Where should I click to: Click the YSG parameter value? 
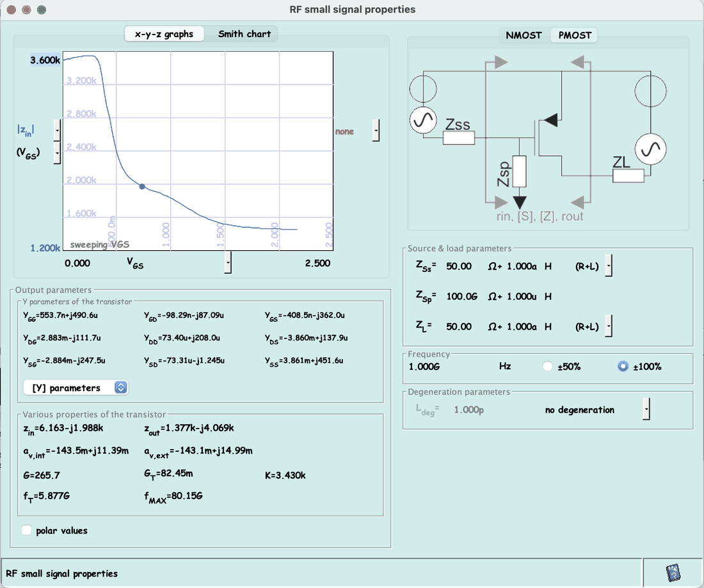pyautogui.click(x=64, y=361)
